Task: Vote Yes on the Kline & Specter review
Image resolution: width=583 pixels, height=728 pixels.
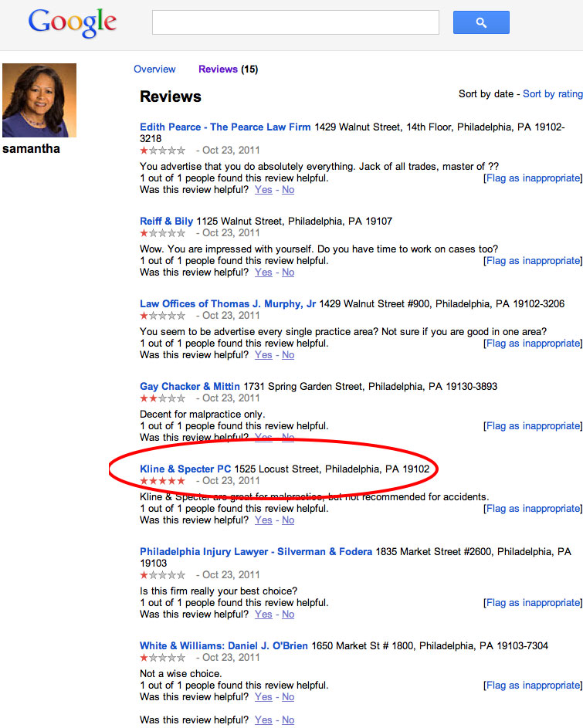Action: pyautogui.click(x=263, y=520)
